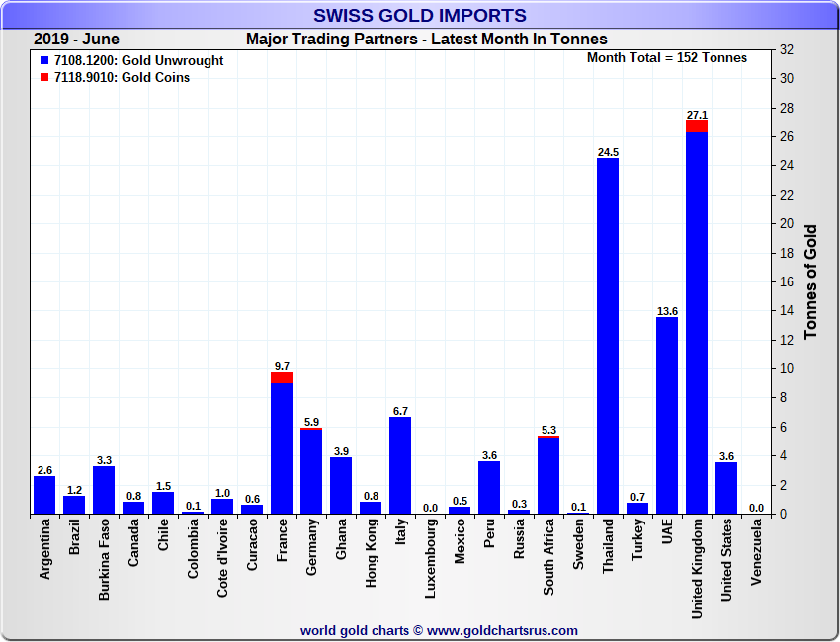Screen dimensions: 840x642
Task: Click the red Gold Coins legend square
Action: click(44, 78)
